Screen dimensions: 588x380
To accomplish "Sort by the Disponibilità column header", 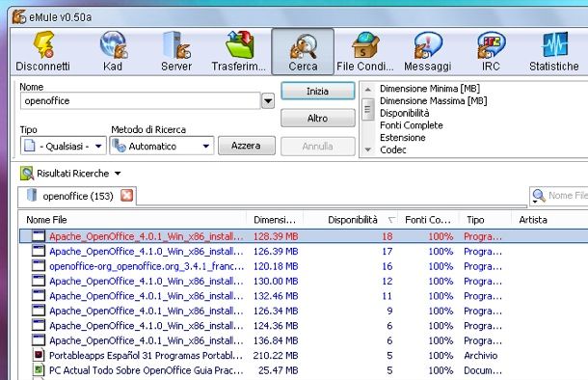I will point(351,220).
